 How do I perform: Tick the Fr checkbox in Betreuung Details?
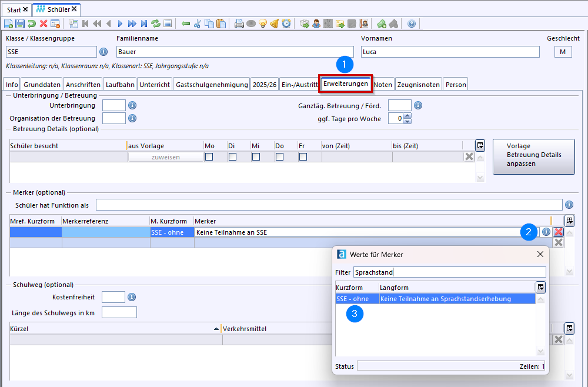coord(303,157)
